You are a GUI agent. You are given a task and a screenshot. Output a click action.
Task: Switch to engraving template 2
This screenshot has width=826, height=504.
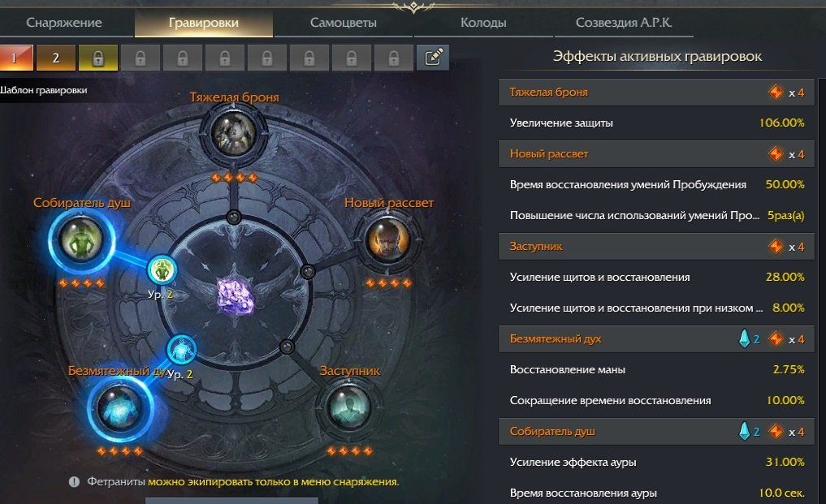click(56, 58)
